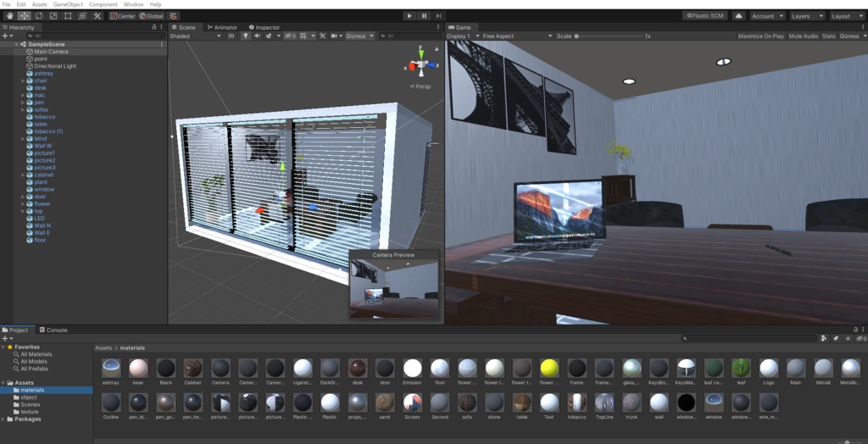Image resolution: width=868 pixels, height=444 pixels.
Task: Select the Hand tool in toolbar
Action: (x=10, y=16)
